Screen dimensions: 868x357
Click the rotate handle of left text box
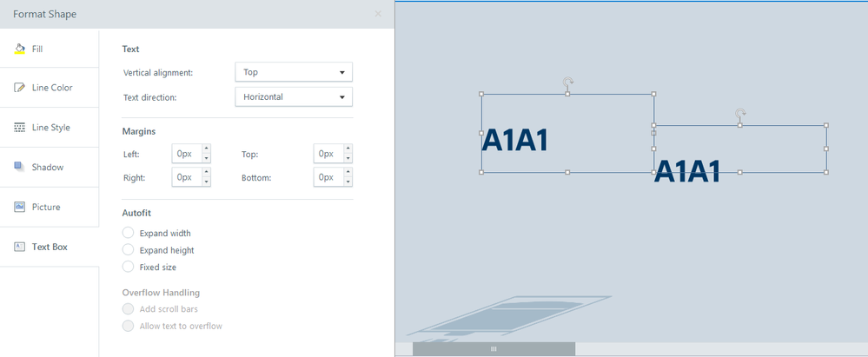click(x=568, y=83)
